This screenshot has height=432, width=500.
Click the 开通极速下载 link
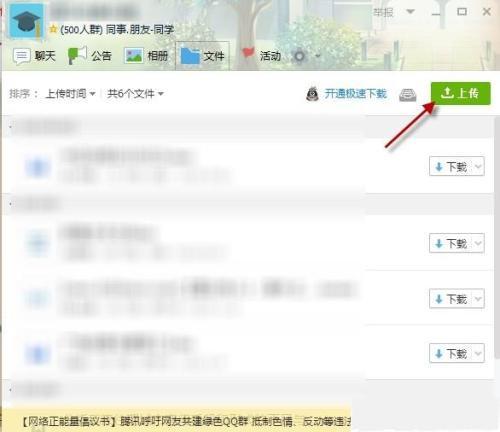point(355,94)
